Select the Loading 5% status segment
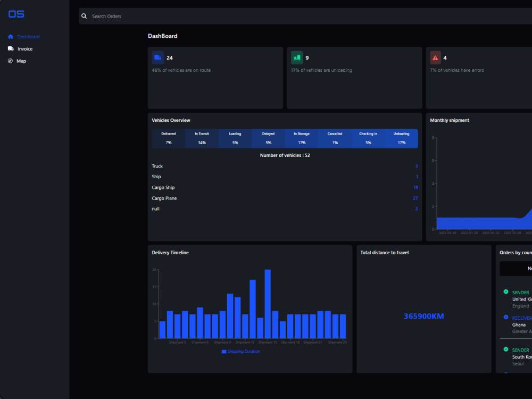This screenshot has height=399, width=532. (235, 138)
